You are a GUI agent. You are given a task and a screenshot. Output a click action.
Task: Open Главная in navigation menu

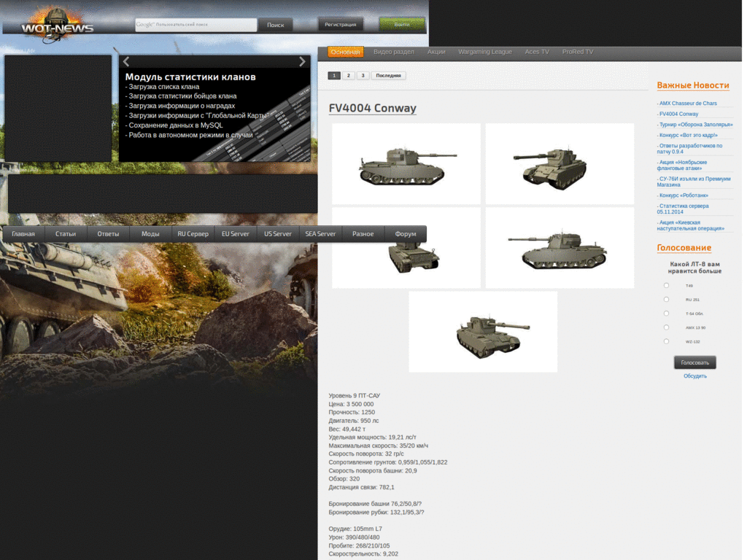[23, 234]
